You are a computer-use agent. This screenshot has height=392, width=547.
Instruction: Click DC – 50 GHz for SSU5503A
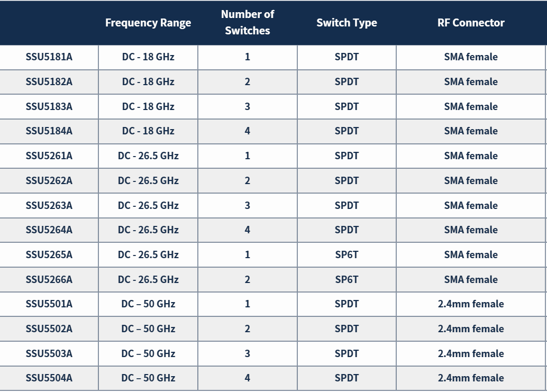point(148,353)
